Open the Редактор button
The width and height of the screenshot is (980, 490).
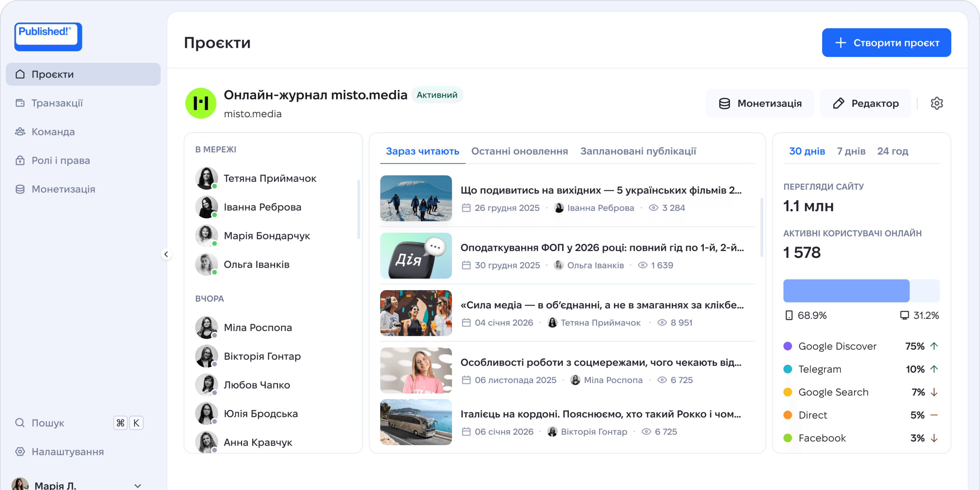(x=865, y=103)
